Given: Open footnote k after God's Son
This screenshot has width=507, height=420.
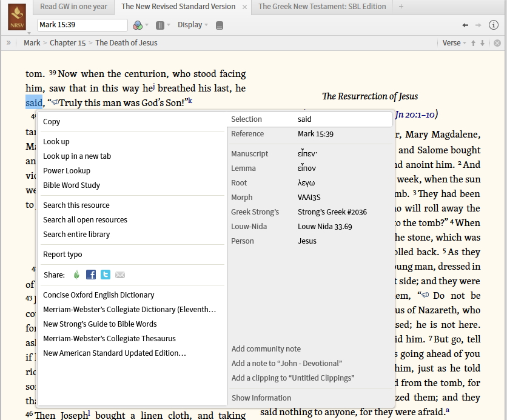Looking at the screenshot, I should click(x=190, y=101).
